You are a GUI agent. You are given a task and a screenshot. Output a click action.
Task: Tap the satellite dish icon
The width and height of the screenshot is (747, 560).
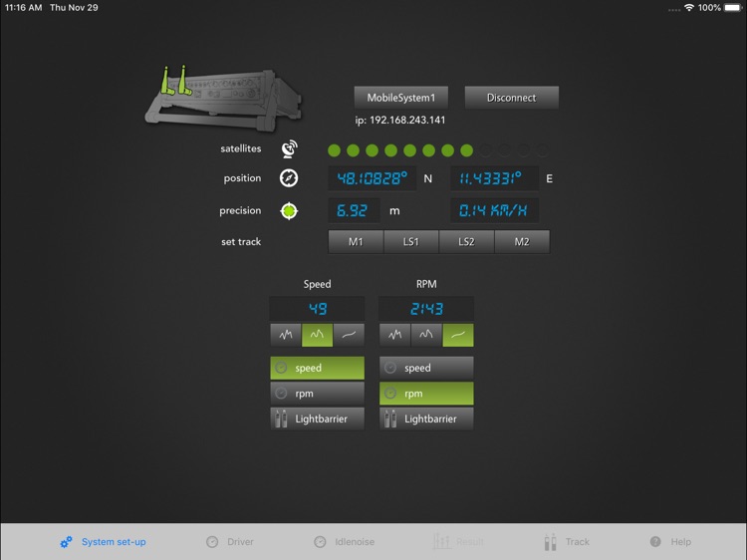289,148
